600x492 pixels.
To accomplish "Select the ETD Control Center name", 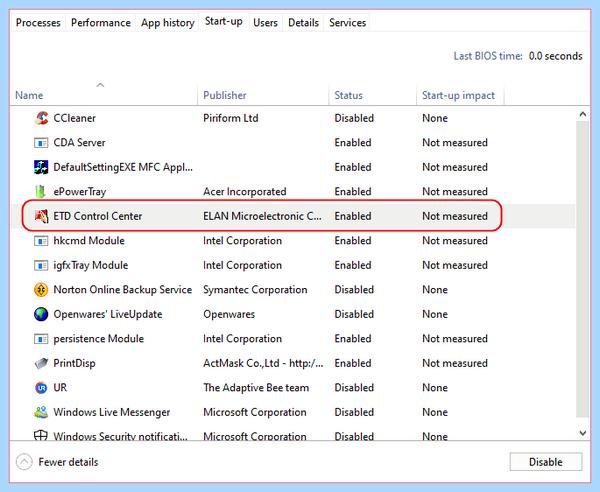I will coord(98,216).
